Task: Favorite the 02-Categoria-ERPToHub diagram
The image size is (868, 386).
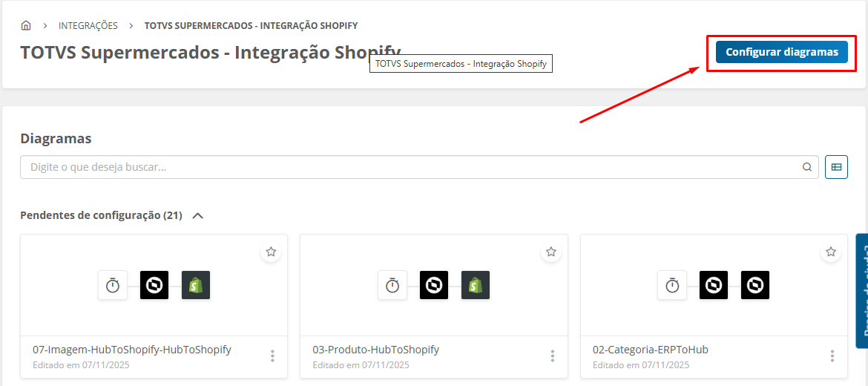Action: point(831,252)
